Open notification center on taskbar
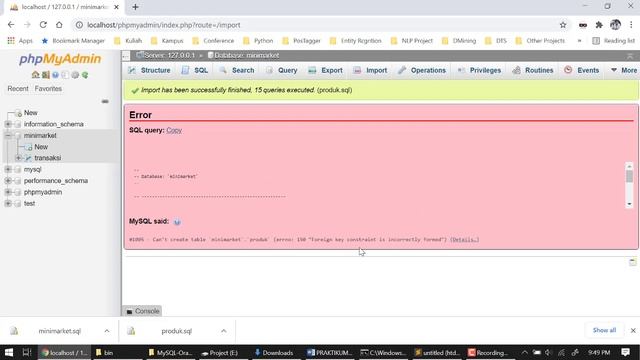 pyautogui.click(x=625, y=352)
